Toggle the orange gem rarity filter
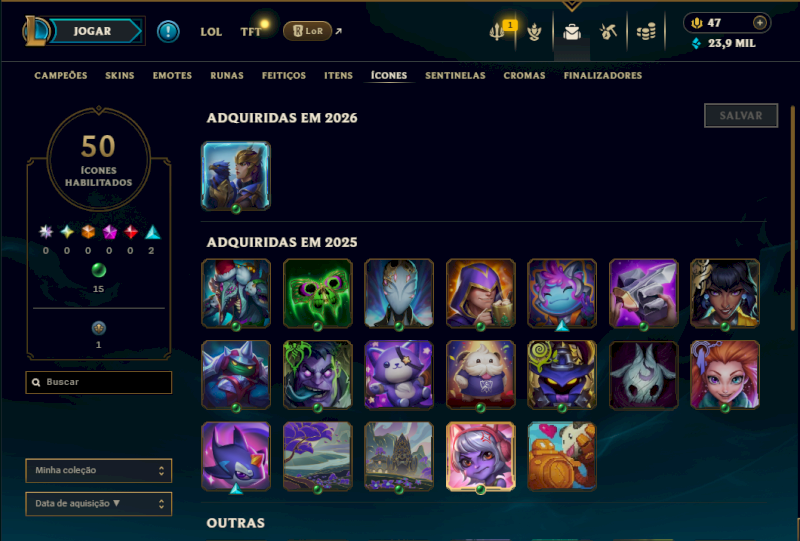The width and height of the screenshot is (800, 541). coord(88,233)
